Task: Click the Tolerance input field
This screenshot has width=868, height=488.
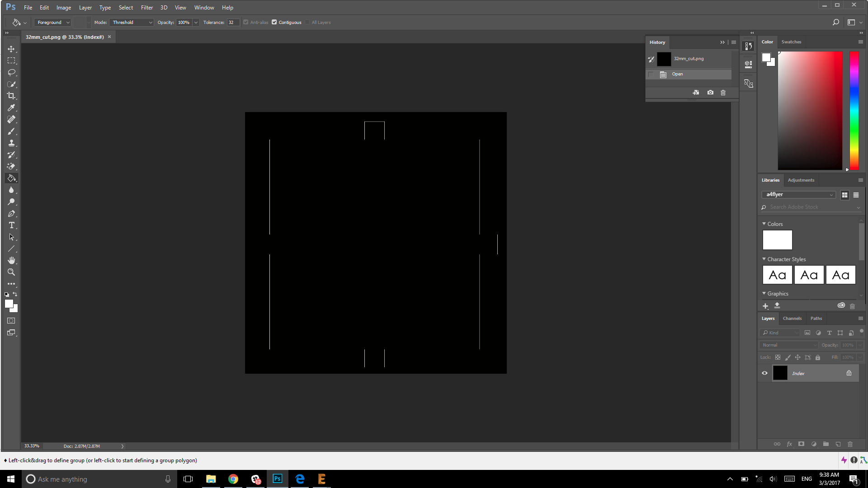Action: point(232,22)
